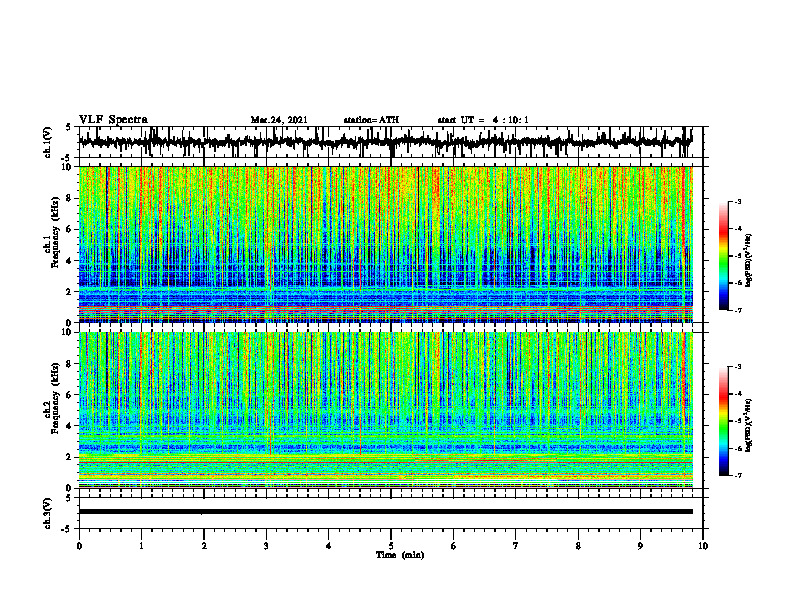This screenshot has width=792, height=612.
Task: Click the time axis tick label "9"
Action: click(640, 546)
